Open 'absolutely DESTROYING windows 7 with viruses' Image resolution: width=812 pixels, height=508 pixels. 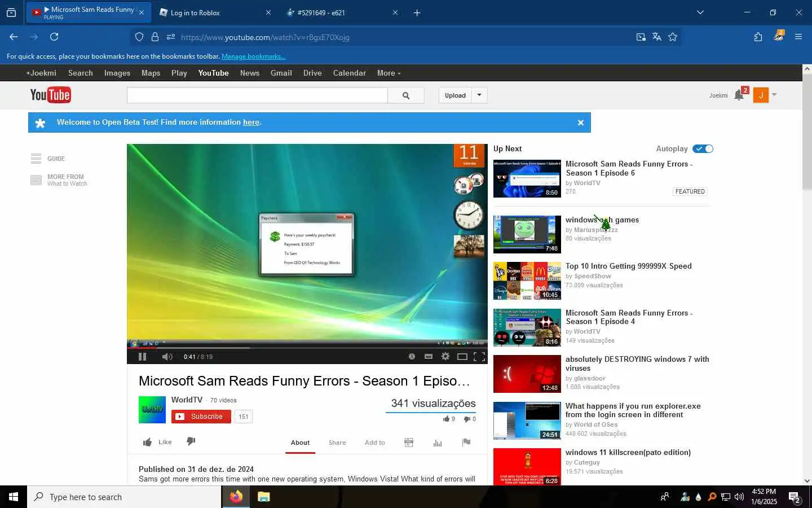637,364
